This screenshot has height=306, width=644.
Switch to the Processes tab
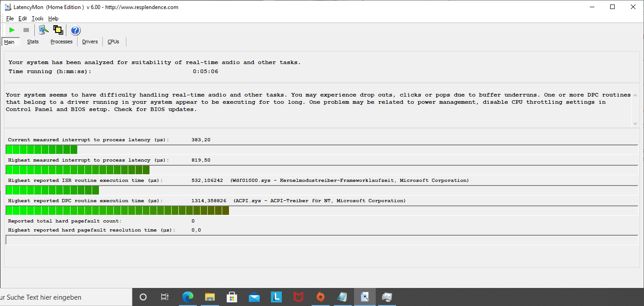coord(61,42)
